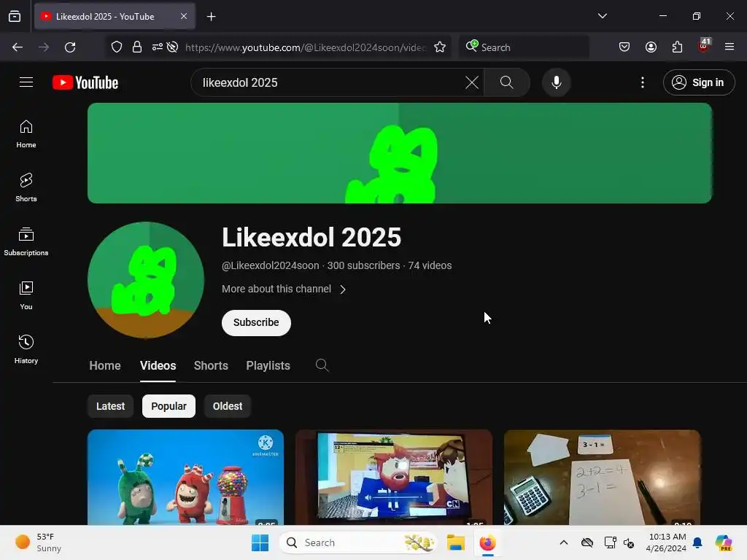
Task: View site security lock info
Action: pos(137,47)
